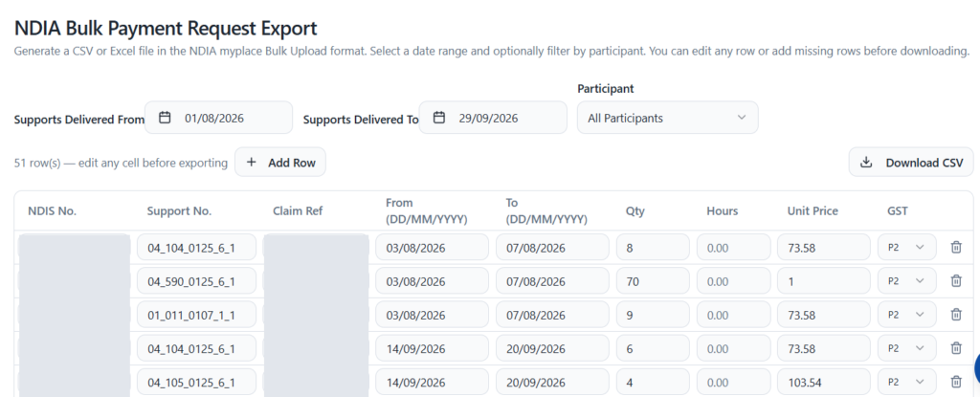Edit Unit Price field containing 1

pyautogui.click(x=824, y=281)
